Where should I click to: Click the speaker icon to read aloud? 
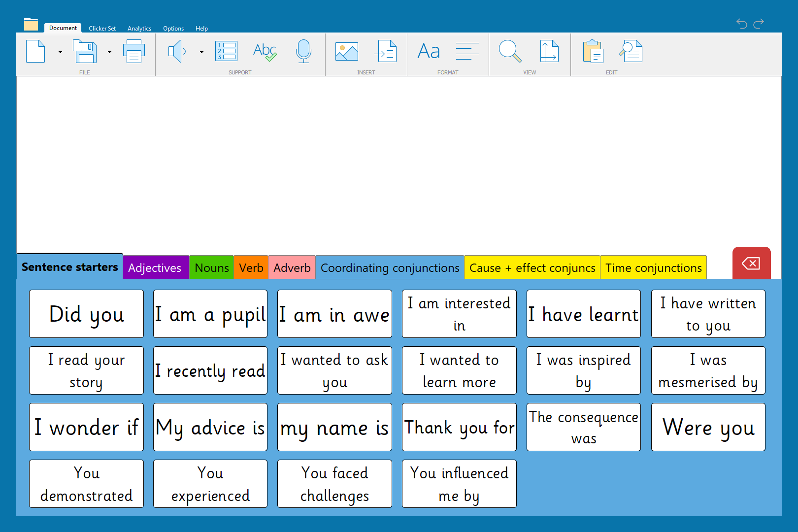coord(177,51)
